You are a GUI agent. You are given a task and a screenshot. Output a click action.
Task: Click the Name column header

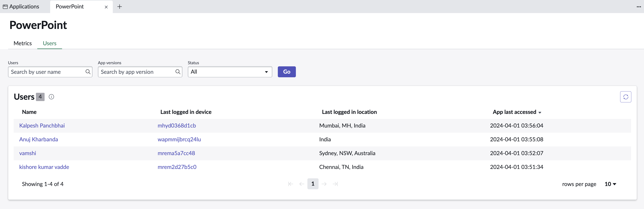coord(29,112)
